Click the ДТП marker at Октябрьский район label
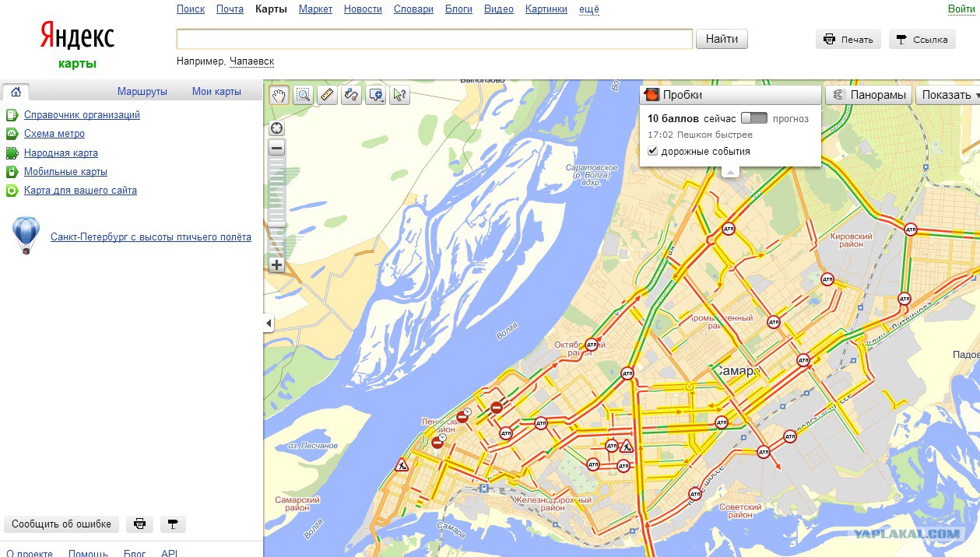 592,344
